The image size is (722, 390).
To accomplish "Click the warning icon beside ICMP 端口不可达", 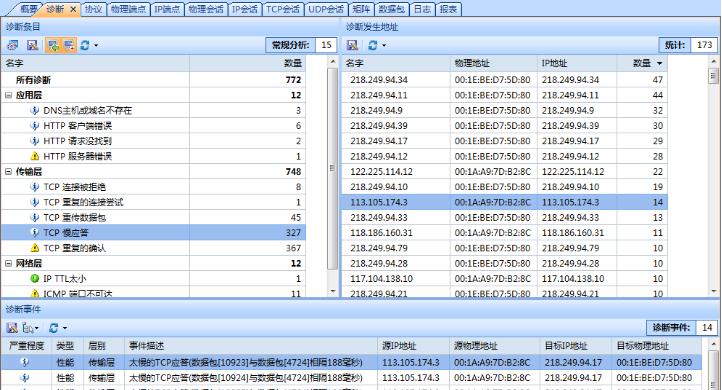I will 34,293.
